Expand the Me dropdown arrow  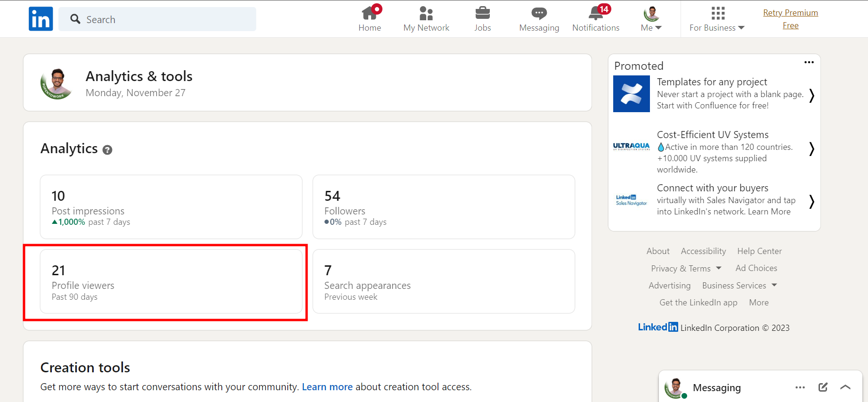pos(658,28)
